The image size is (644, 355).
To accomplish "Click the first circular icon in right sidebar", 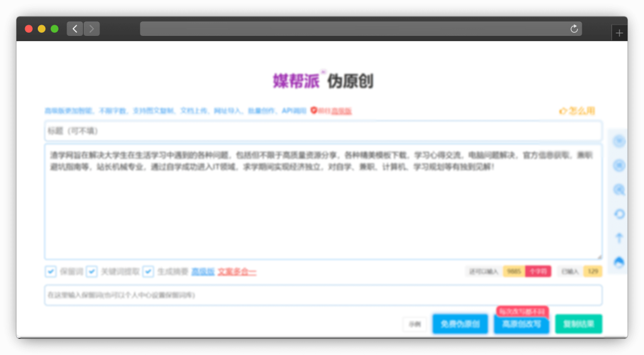I will coord(619,141).
